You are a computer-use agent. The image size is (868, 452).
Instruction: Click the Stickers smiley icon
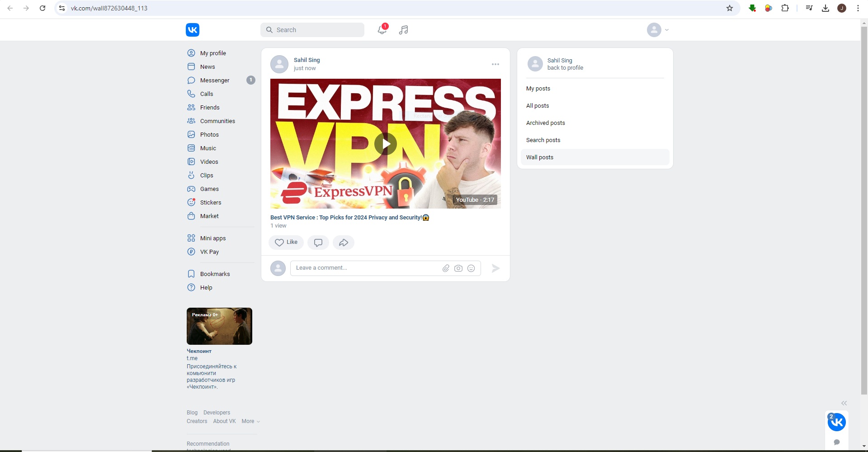click(x=191, y=202)
